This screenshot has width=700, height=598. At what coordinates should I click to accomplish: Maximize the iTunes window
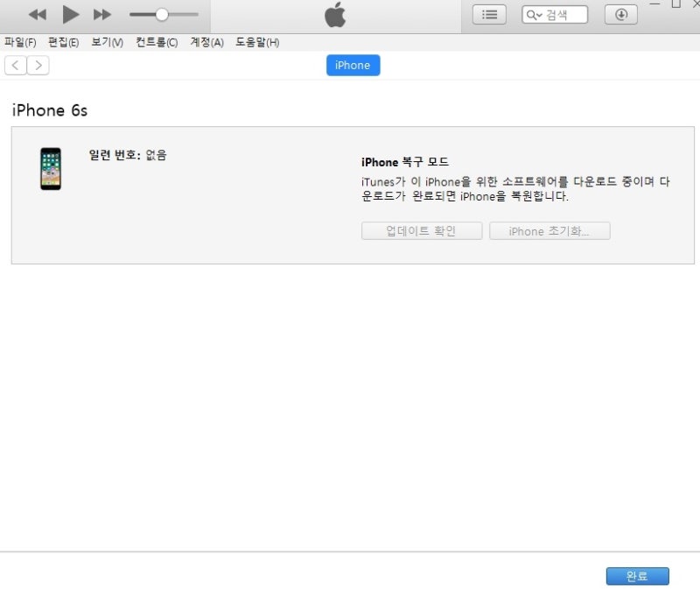tap(676, 4)
